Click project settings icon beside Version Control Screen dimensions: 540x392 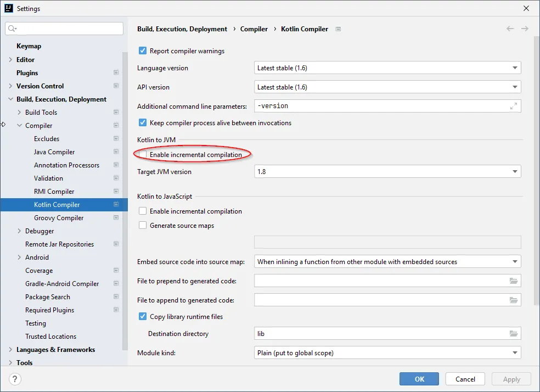click(116, 86)
